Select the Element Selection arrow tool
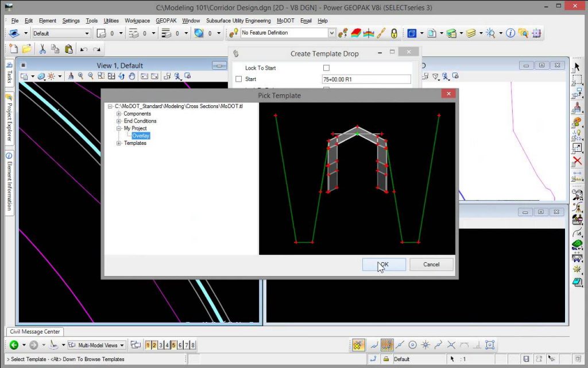This screenshot has width=588, height=368. tap(577, 67)
